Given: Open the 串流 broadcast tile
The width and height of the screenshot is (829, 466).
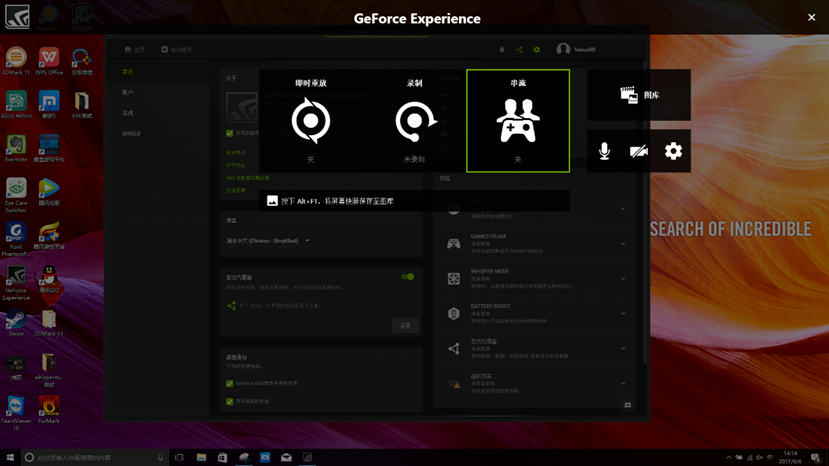Looking at the screenshot, I should (x=518, y=121).
